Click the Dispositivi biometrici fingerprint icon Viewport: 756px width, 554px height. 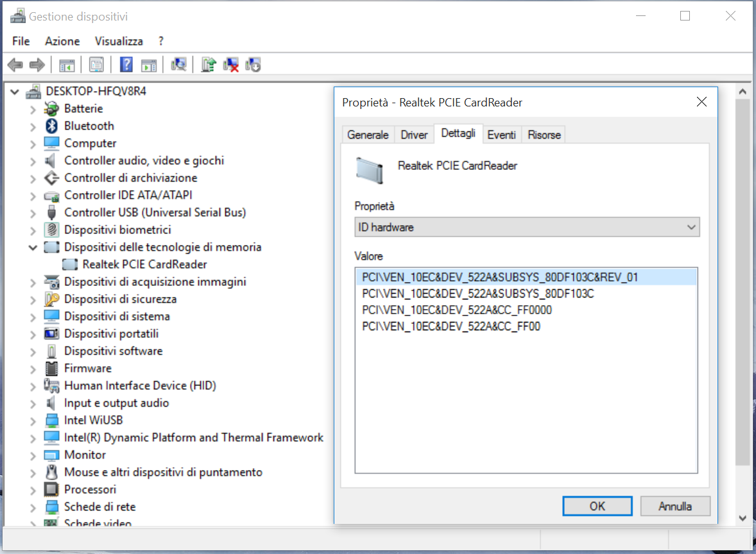51,230
